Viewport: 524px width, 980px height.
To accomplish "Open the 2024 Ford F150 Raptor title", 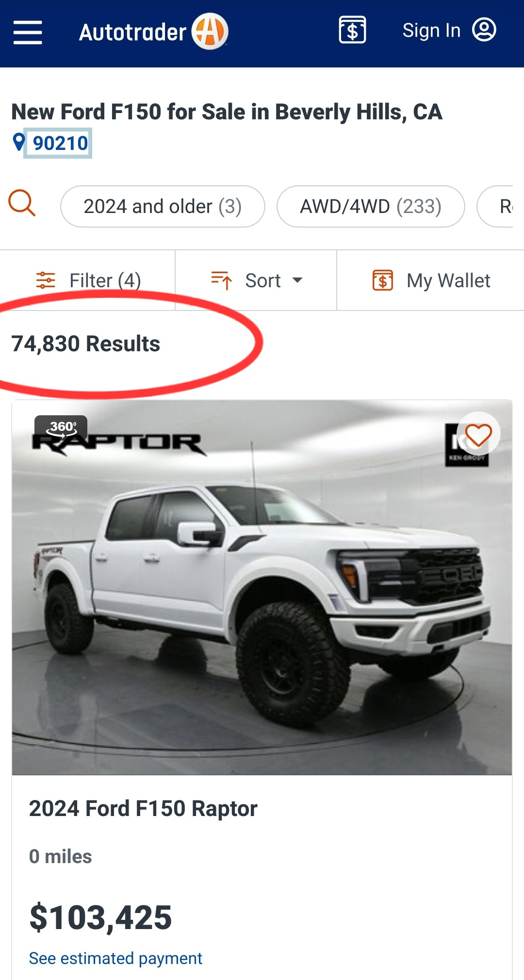I will click(x=143, y=809).
